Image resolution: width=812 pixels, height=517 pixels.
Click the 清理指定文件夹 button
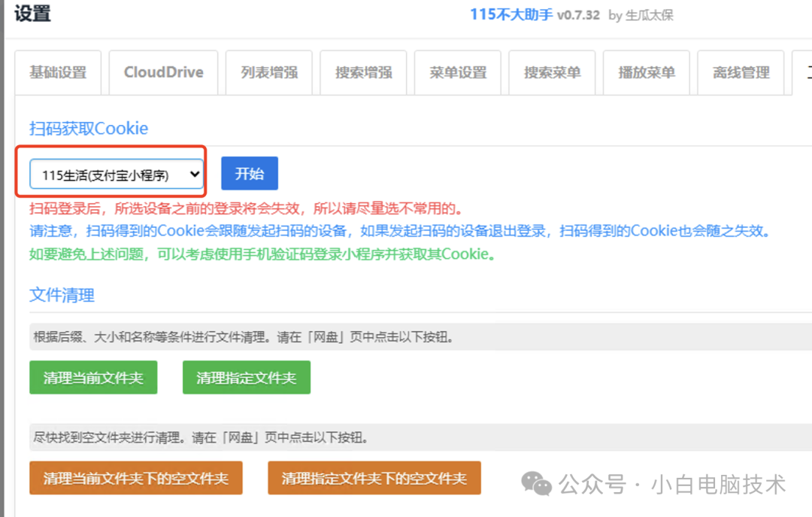(x=246, y=378)
